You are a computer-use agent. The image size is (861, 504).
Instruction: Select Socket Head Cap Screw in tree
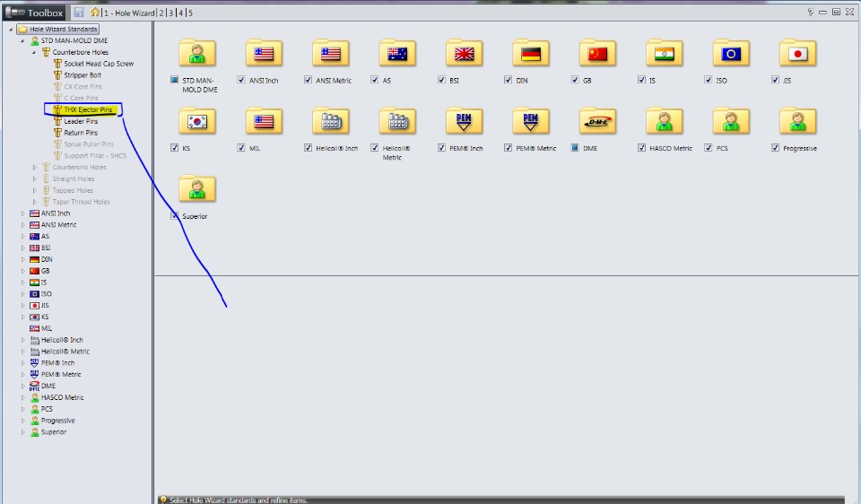click(x=99, y=64)
